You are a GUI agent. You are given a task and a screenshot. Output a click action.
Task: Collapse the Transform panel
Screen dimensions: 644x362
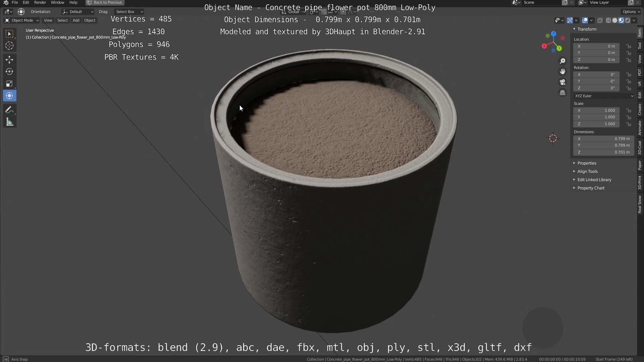587,29
